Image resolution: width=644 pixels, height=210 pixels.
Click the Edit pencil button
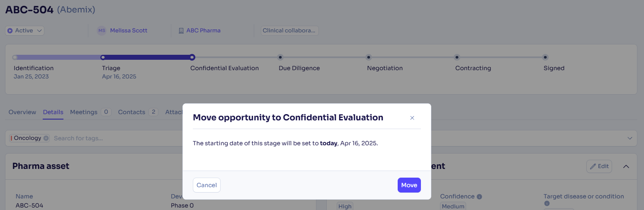click(x=599, y=166)
